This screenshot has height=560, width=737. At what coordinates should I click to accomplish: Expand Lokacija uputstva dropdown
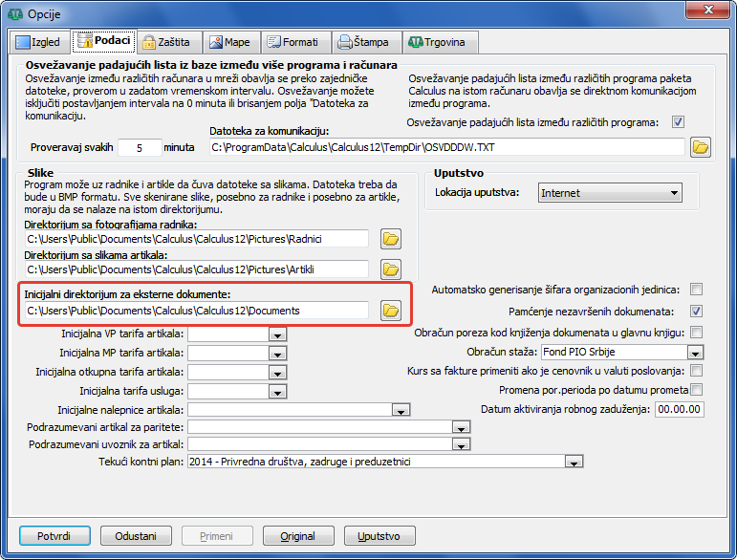[x=675, y=193]
